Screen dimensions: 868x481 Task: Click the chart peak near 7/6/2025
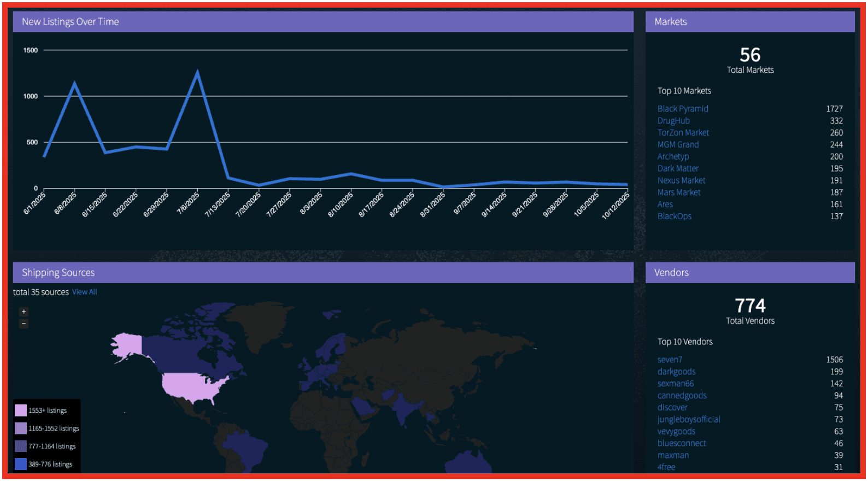[x=197, y=73]
